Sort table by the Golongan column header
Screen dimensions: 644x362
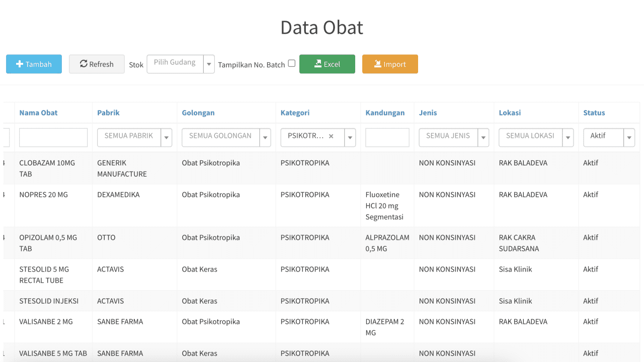[x=198, y=113]
